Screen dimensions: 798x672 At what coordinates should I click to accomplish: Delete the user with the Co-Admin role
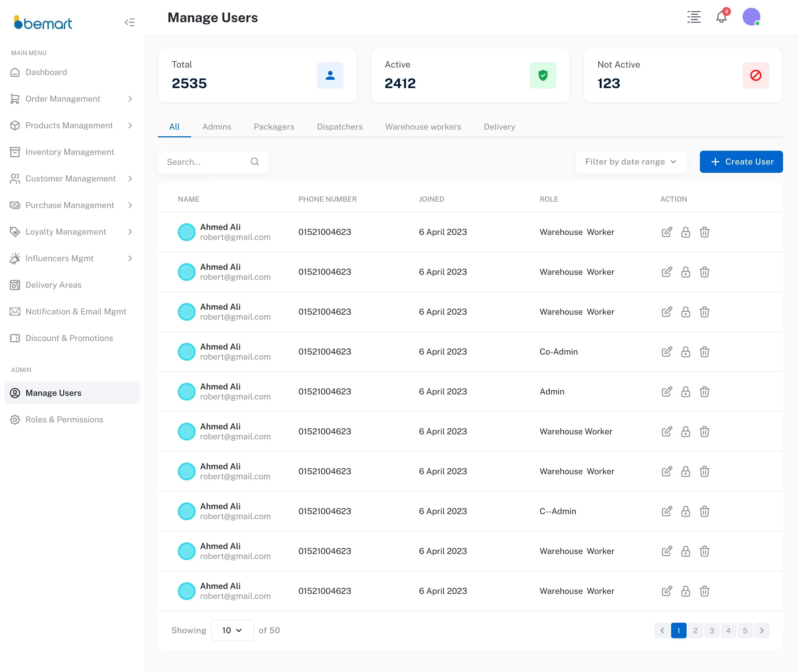tap(704, 352)
